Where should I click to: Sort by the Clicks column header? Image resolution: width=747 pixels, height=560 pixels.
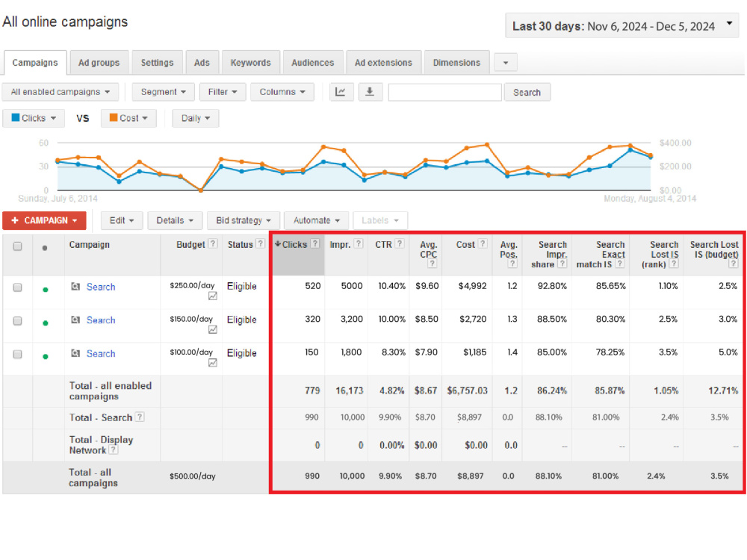point(294,244)
